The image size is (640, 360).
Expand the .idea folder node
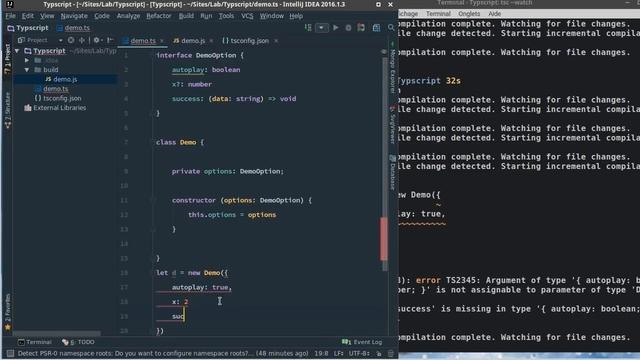tap(27, 60)
